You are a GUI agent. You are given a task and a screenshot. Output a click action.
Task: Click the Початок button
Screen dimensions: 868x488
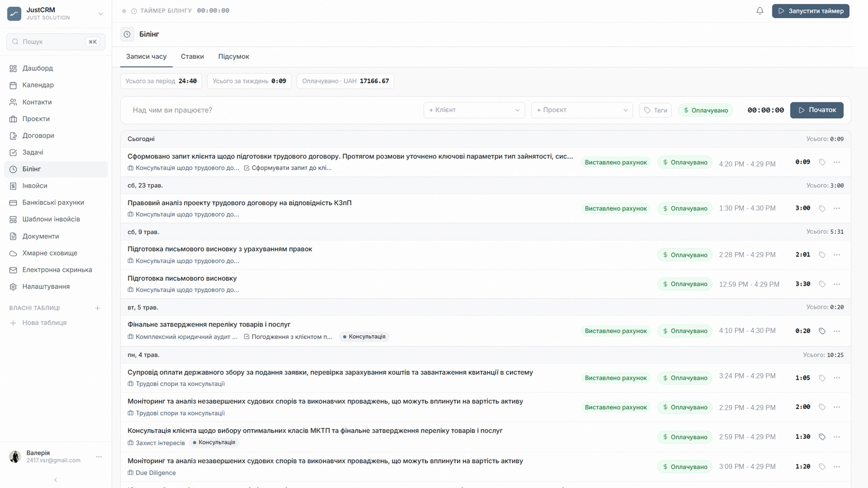coord(817,110)
